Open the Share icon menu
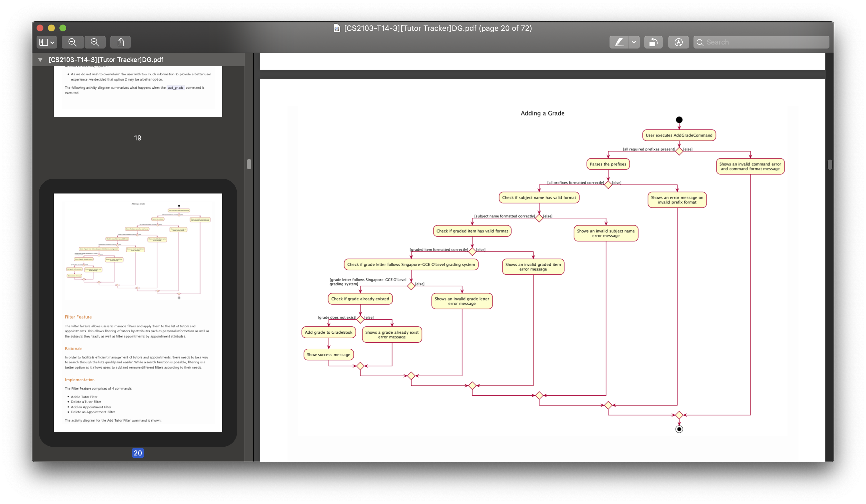 [x=120, y=42]
